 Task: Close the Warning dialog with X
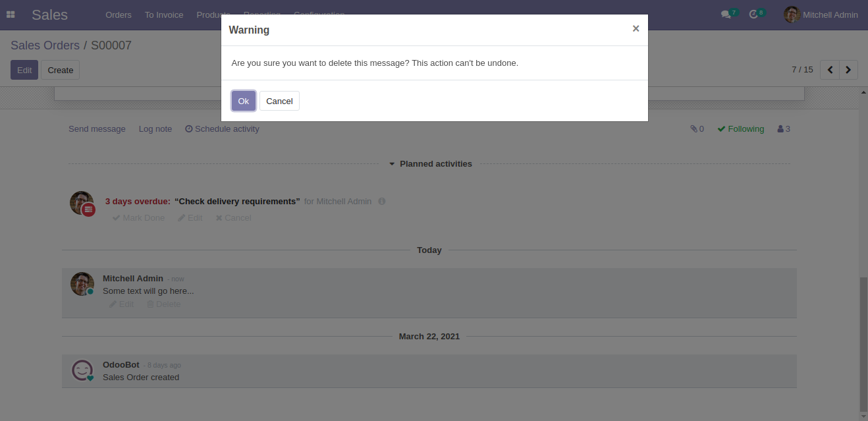(x=636, y=29)
